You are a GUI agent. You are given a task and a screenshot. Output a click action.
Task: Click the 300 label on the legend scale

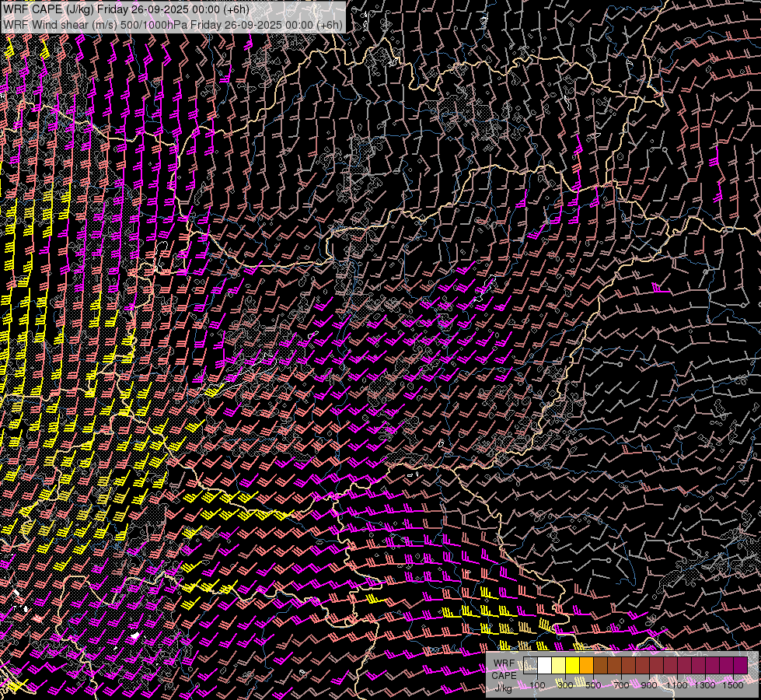pyautogui.click(x=565, y=685)
